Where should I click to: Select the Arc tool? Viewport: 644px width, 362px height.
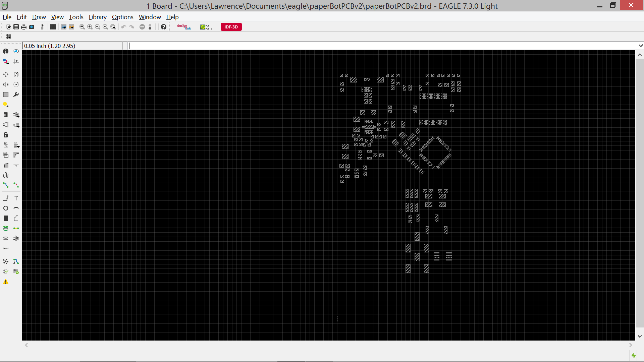pyautogui.click(x=16, y=208)
